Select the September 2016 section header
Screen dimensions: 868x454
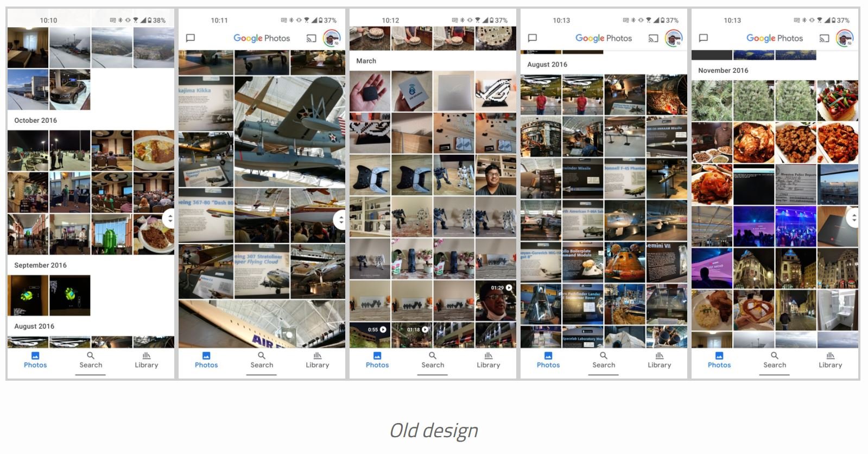[41, 265]
